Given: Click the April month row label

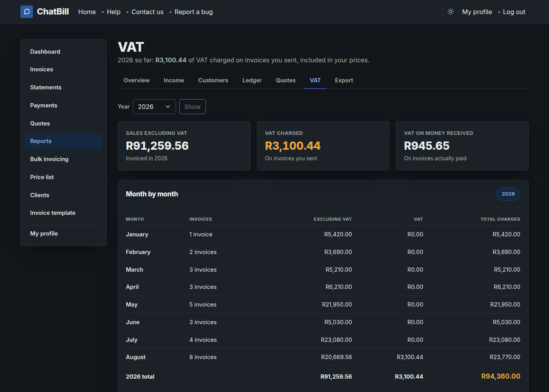Looking at the screenshot, I should (x=132, y=287).
